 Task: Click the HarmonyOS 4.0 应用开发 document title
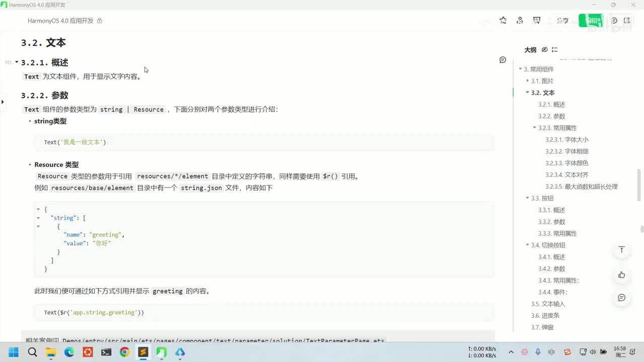tap(60, 21)
